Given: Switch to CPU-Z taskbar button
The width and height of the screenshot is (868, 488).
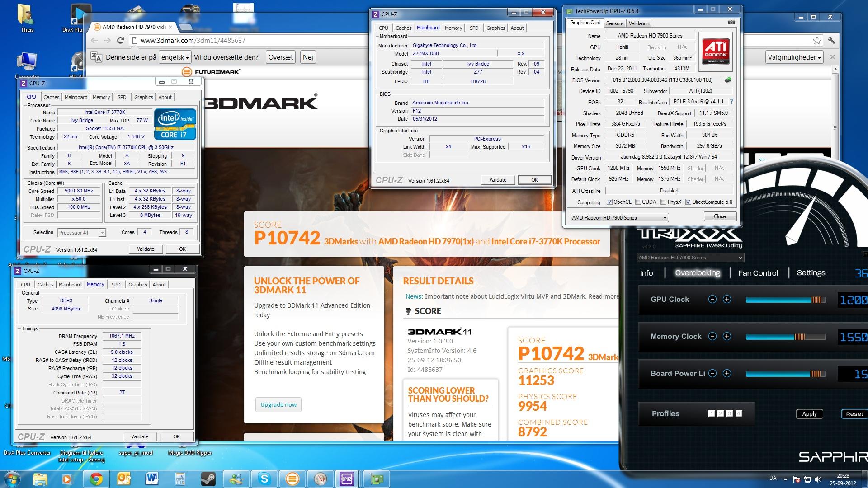Looking at the screenshot, I should [347, 479].
